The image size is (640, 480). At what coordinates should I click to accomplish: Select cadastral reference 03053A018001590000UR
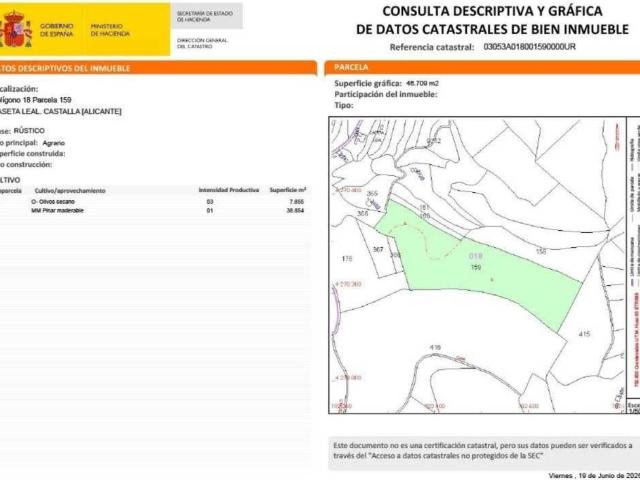point(529,47)
